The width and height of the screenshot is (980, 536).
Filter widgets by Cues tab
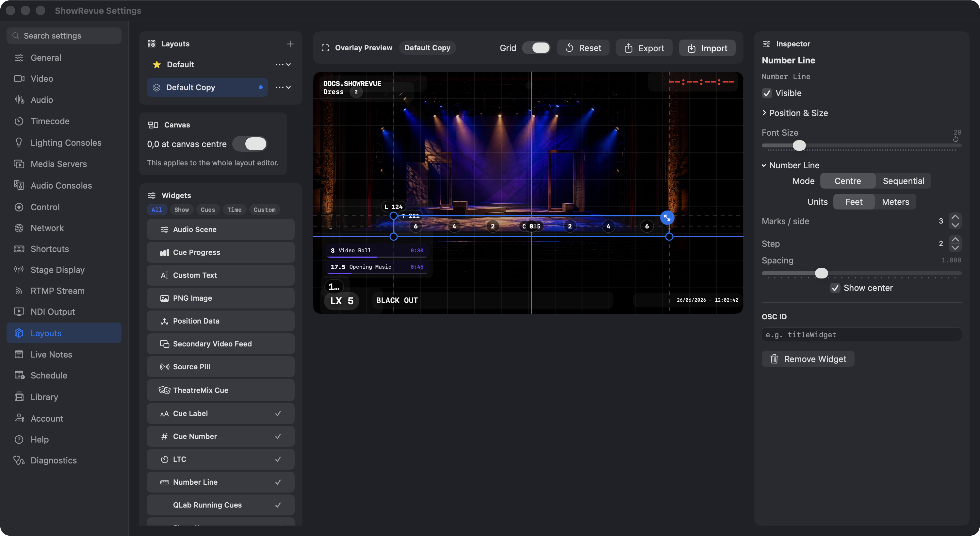click(208, 210)
